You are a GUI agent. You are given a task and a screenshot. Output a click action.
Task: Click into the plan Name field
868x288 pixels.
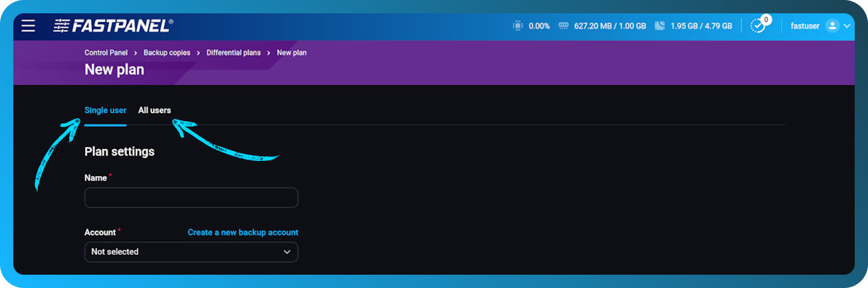tap(191, 198)
